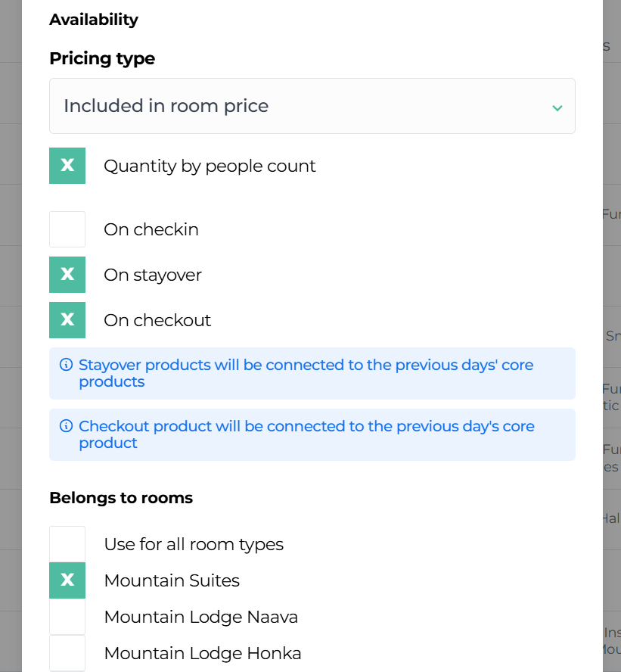The height and width of the screenshot is (672, 621).
Task: Disable the 'On stayover' checkbox
Action: pos(67,275)
